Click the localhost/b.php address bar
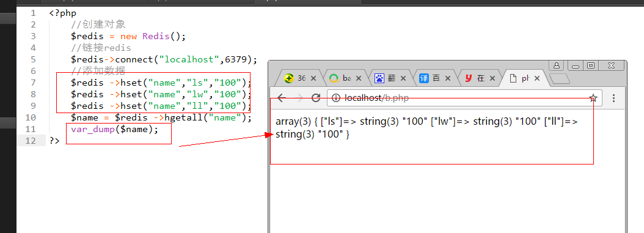644x233 pixels. coord(464,98)
